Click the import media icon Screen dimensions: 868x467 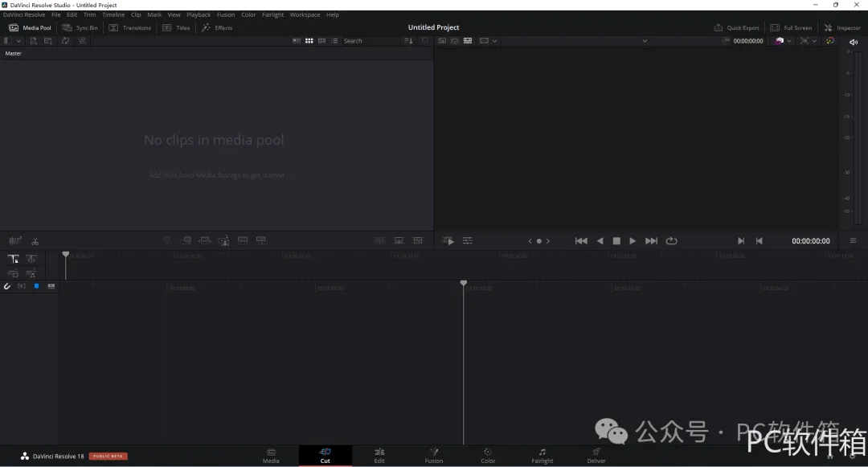click(33, 41)
